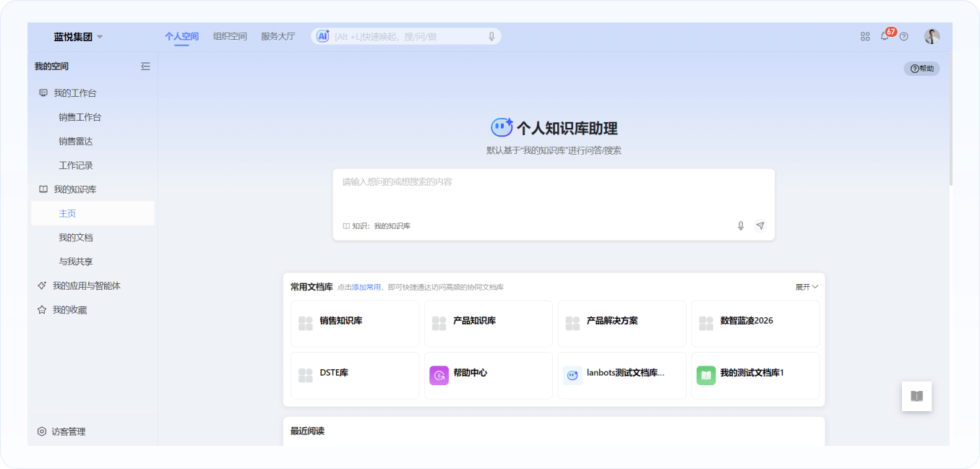Click the floating book icon button
The image size is (980, 469).
[916, 396]
